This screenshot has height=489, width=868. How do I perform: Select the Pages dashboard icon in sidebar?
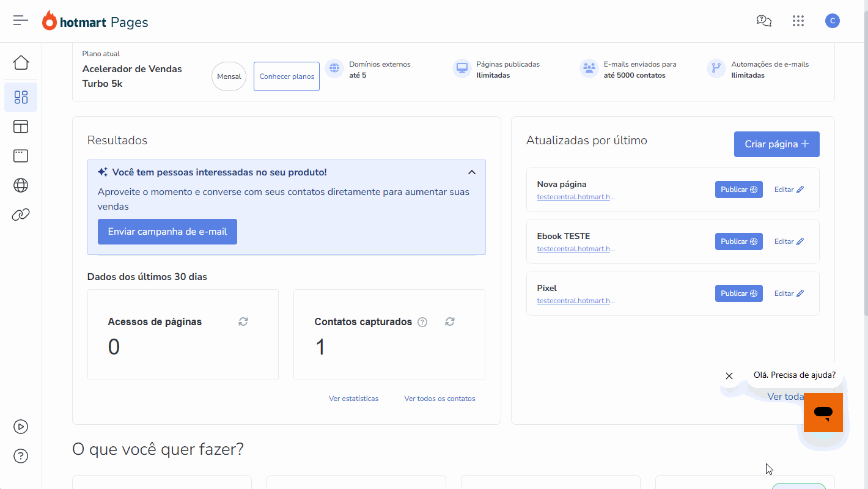click(x=20, y=97)
